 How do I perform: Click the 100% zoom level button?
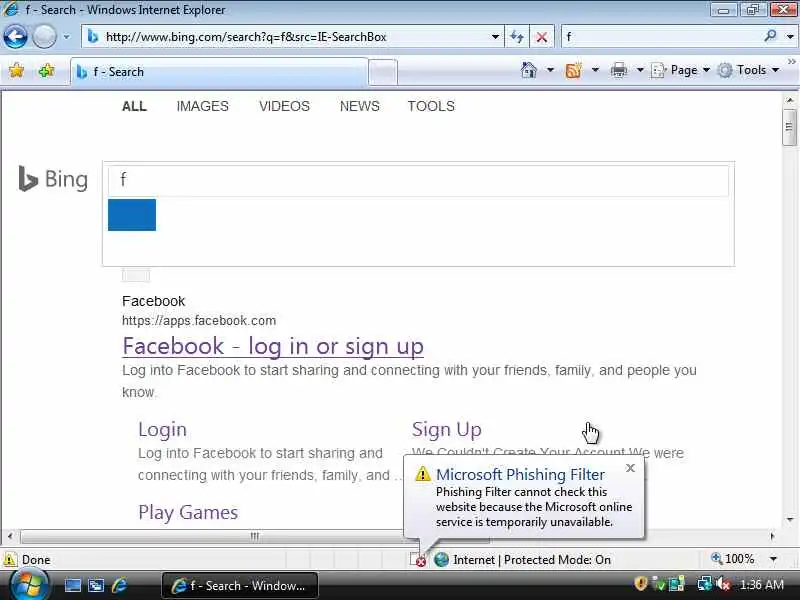tap(733, 559)
